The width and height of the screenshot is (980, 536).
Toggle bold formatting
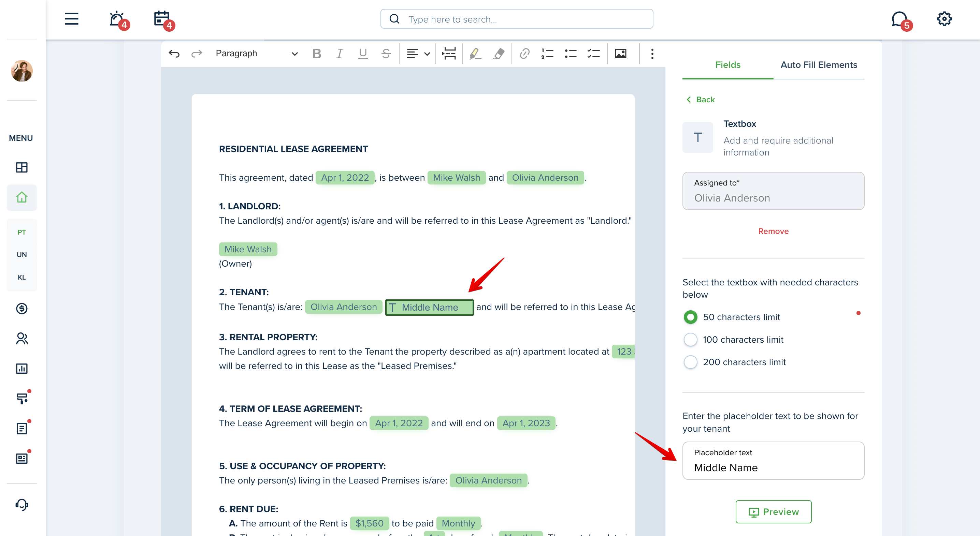point(317,54)
